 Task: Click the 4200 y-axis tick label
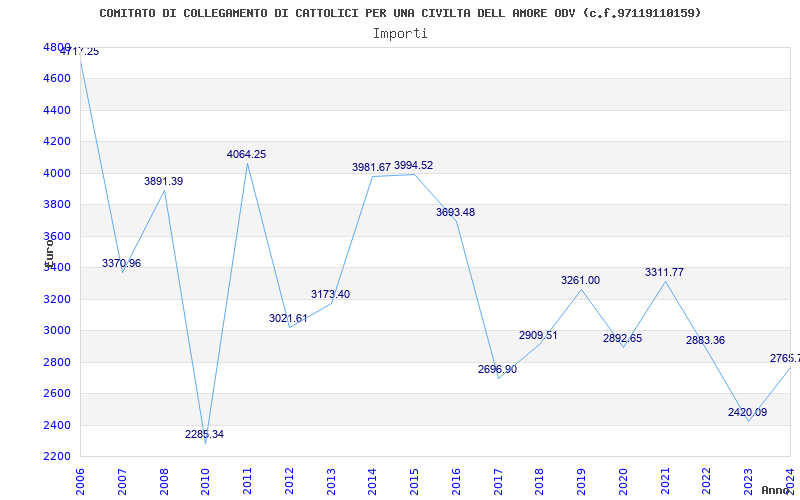pyautogui.click(x=57, y=141)
